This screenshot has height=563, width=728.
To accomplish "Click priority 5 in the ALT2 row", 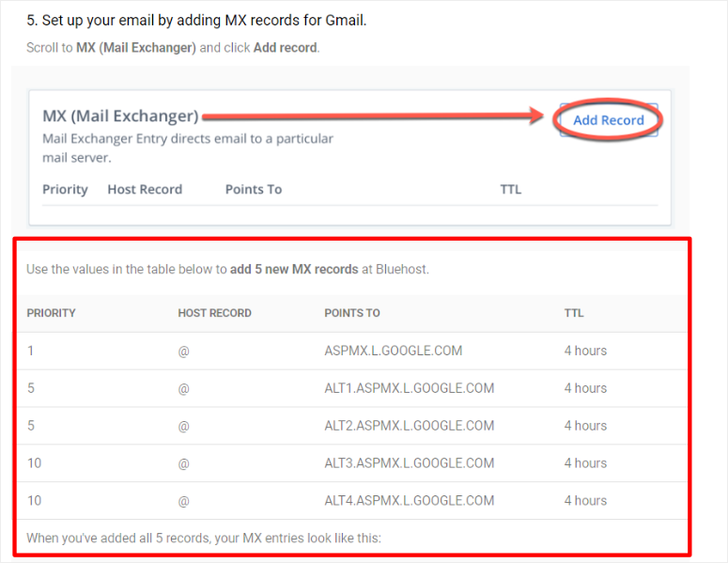I will 31,426.
